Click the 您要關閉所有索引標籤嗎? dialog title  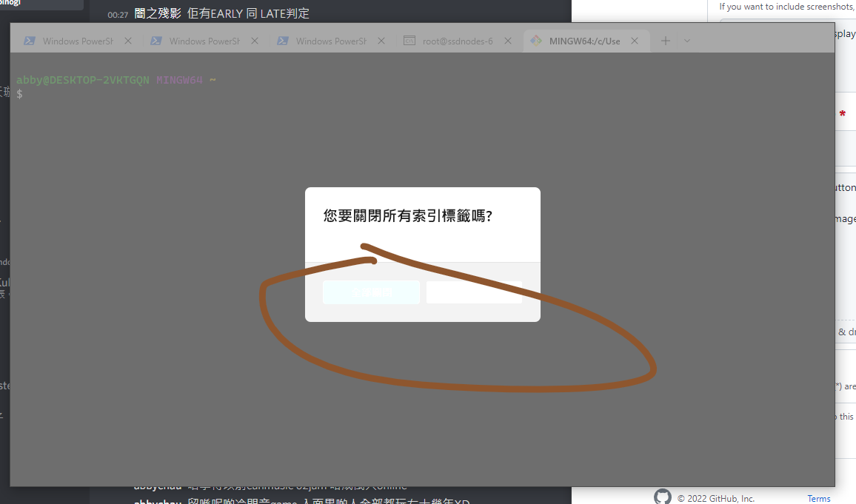408,216
